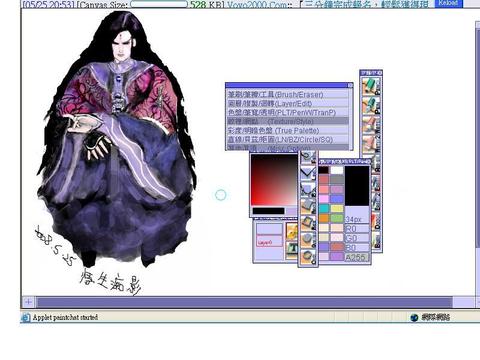Select the V-shaped straight line tool icon
The width and height of the screenshot is (480, 360).
click(308, 173)
